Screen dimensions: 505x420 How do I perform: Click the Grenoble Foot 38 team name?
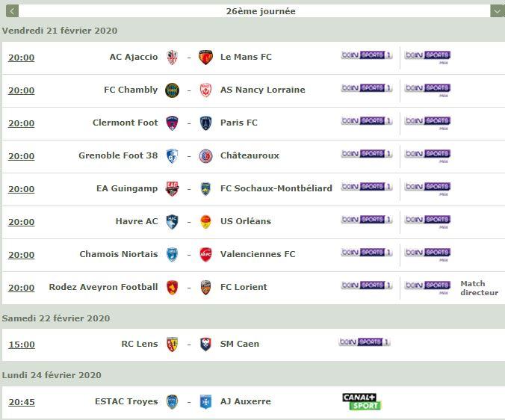(118, 155)
